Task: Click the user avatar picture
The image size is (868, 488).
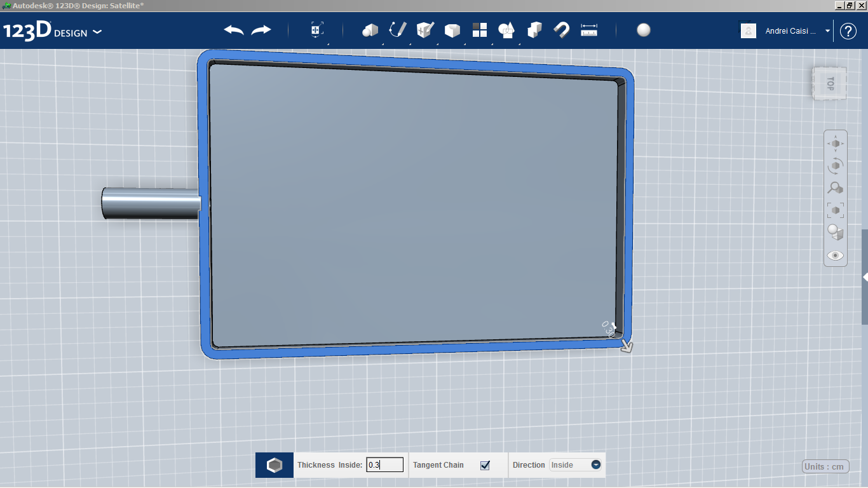Action: [x=749, y=30]
